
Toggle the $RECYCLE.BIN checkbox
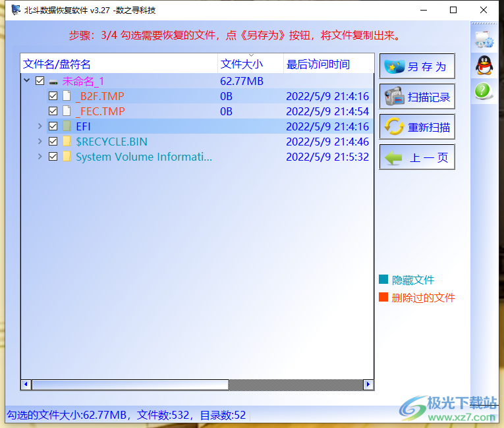pos(53,141)
